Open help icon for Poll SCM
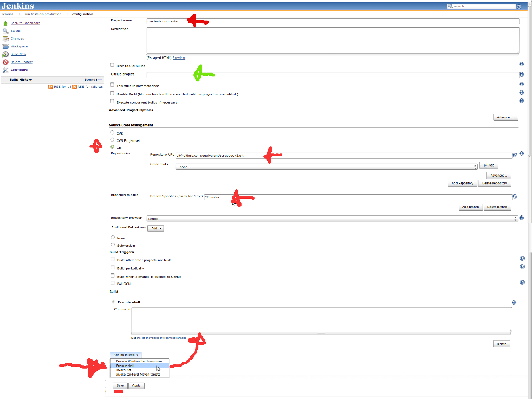The width and height of the screenshot is (532, 399). pos(522,282)
